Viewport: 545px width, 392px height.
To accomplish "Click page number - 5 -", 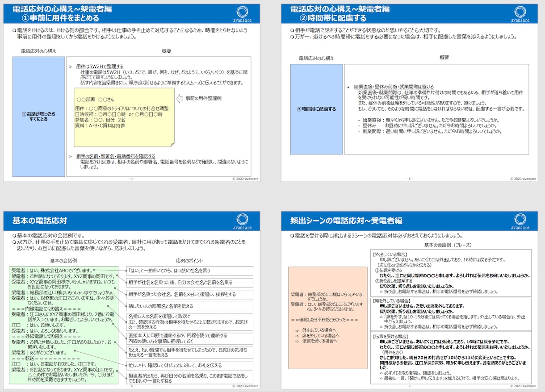I will click(409, 178).
